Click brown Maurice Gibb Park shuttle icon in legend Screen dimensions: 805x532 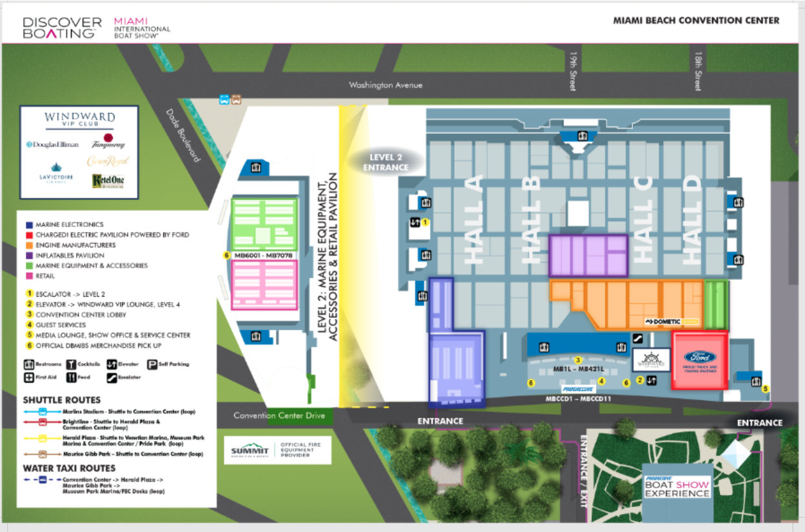click(43, 455)
